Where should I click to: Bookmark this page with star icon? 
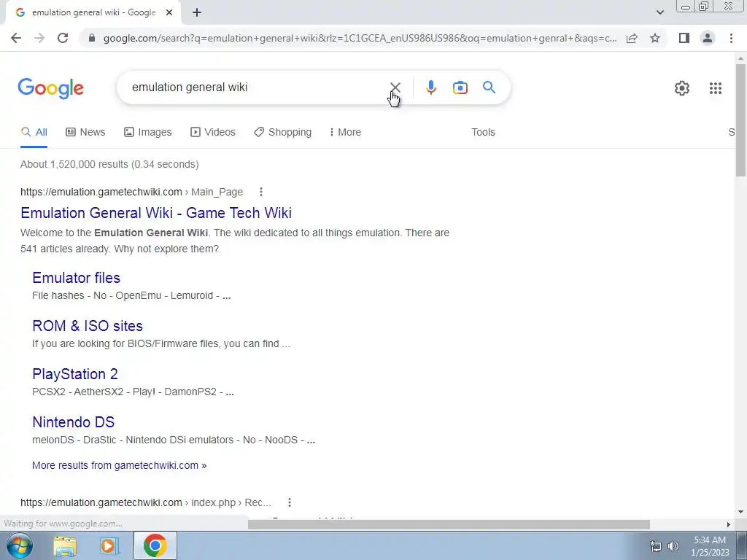coord(655,38)
